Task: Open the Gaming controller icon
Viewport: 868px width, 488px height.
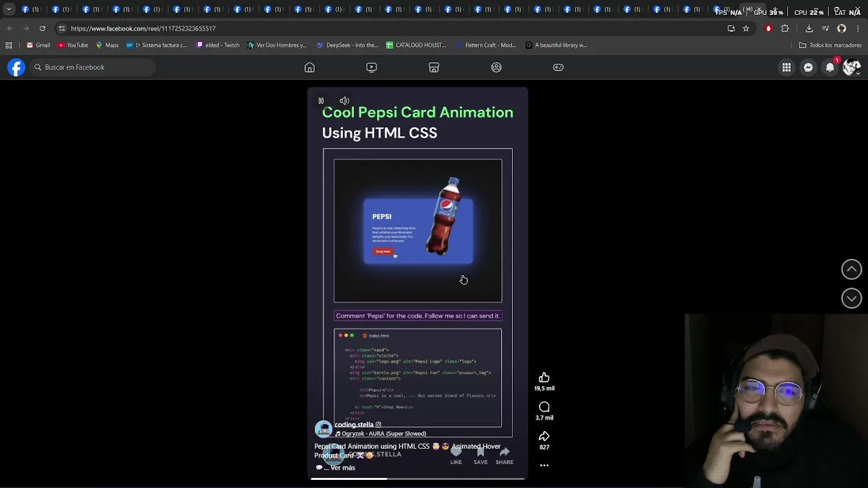Action: tap(558, 67)
